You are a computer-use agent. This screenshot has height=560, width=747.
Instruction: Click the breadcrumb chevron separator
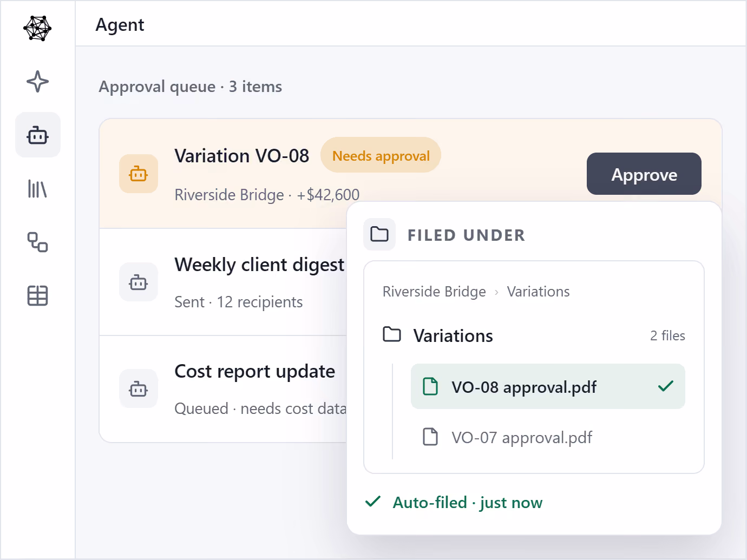(496, 292)
